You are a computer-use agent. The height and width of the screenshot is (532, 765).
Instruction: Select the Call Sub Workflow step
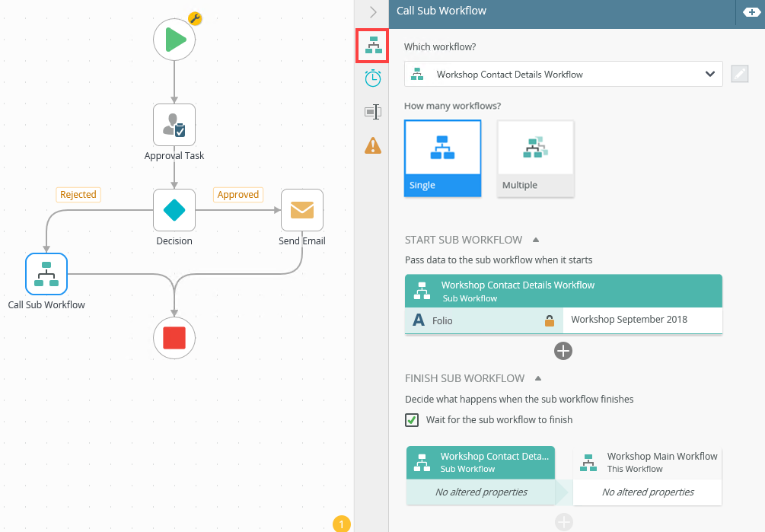[x=46, y=274]
